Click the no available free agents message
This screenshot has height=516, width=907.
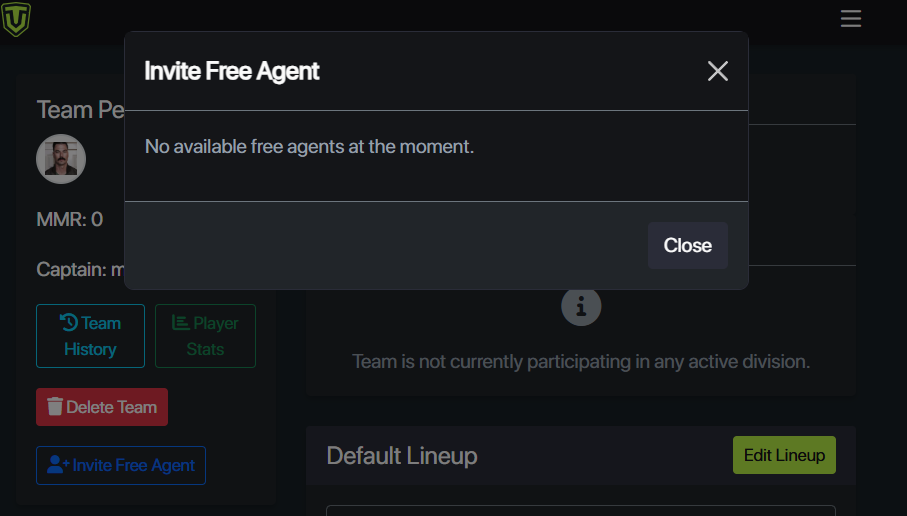(x=309, y=147)
